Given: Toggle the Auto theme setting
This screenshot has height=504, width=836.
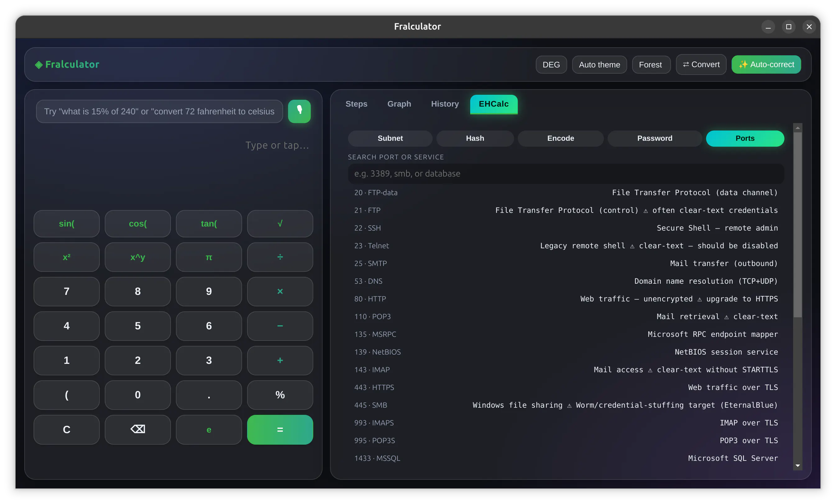Looking at the screenshot, I should [599, 64].
